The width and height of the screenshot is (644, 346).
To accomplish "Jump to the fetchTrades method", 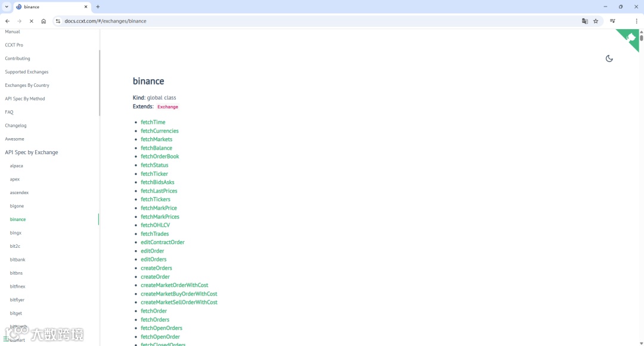I will (155, 233).
